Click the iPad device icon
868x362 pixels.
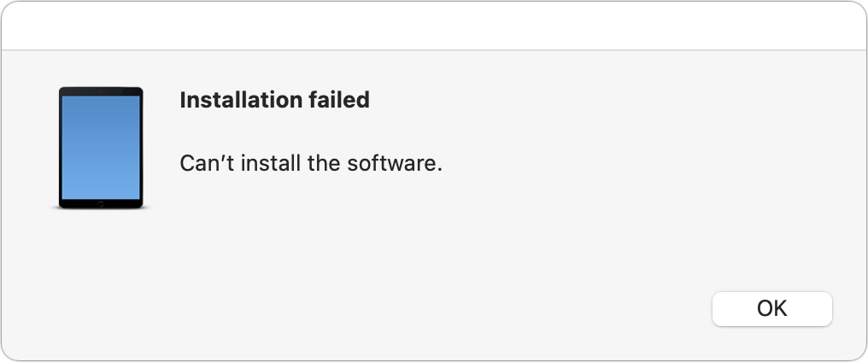coord(100,147)
